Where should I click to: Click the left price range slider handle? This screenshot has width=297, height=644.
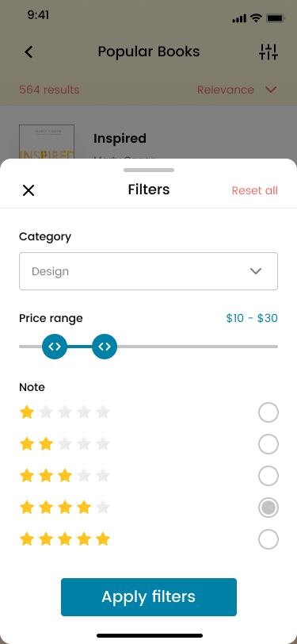[x=55, y=347]
